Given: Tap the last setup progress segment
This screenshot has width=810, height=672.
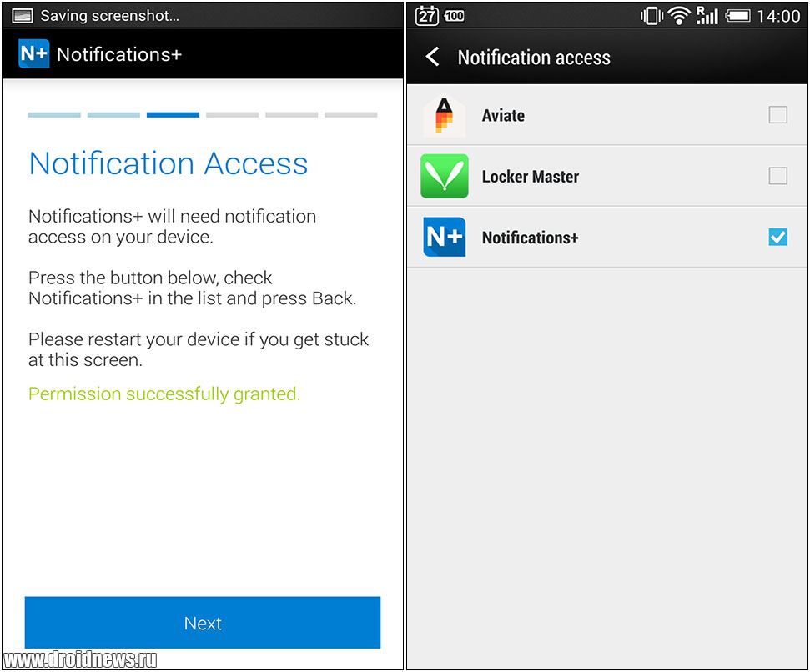Looking at the screenshot, I should pos(351,114).
